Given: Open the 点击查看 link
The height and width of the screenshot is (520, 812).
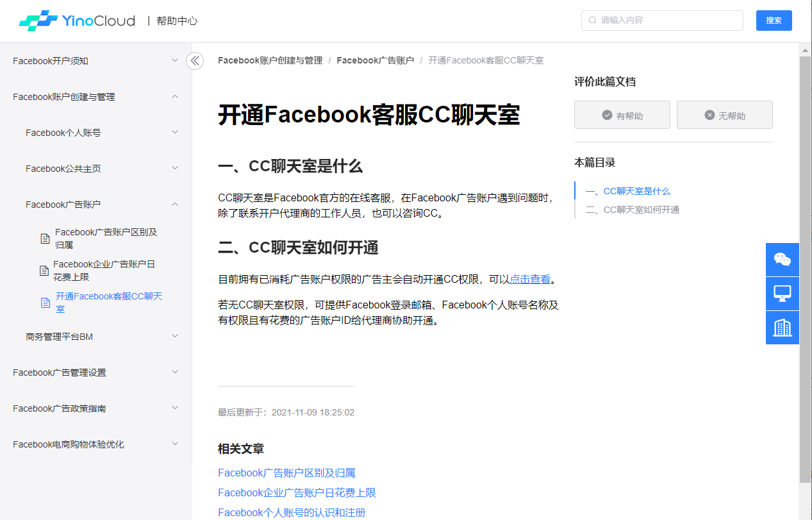Looking at the screenshot, I should [x=529, y=280].
